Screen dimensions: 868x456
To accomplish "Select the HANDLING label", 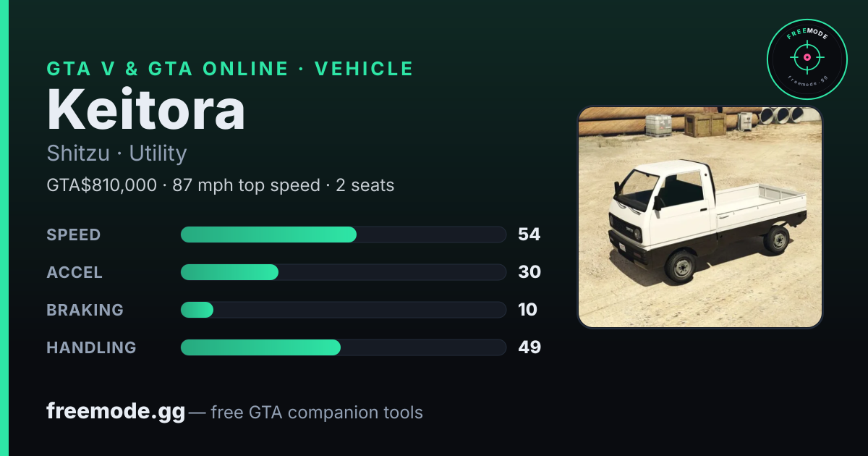I will 91,347.
